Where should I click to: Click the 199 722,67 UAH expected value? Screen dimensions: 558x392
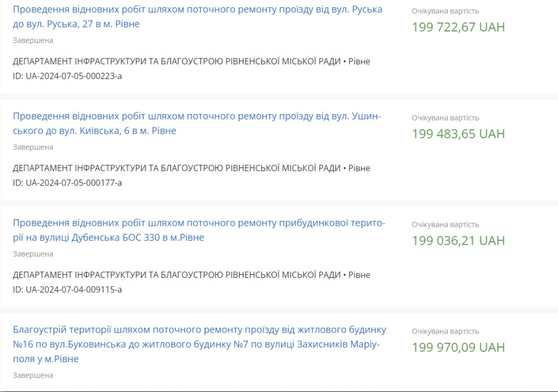point(458,27)
